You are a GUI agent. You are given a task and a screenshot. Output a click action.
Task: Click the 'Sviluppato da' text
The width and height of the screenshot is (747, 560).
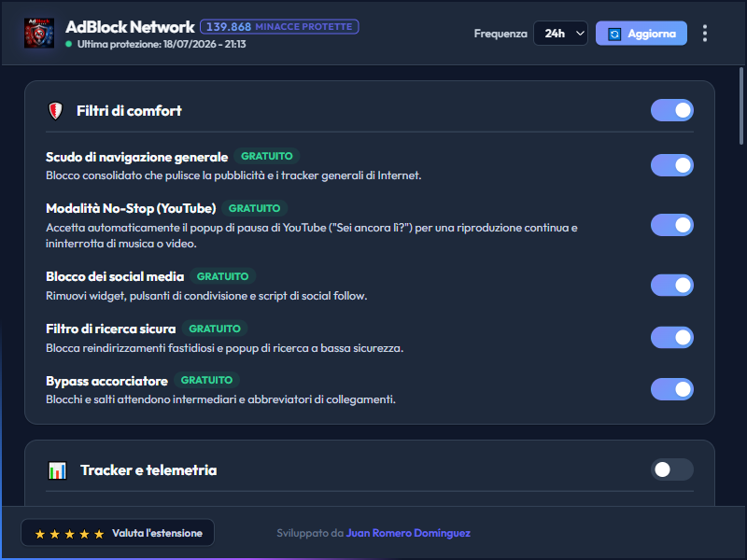point(310,533)
